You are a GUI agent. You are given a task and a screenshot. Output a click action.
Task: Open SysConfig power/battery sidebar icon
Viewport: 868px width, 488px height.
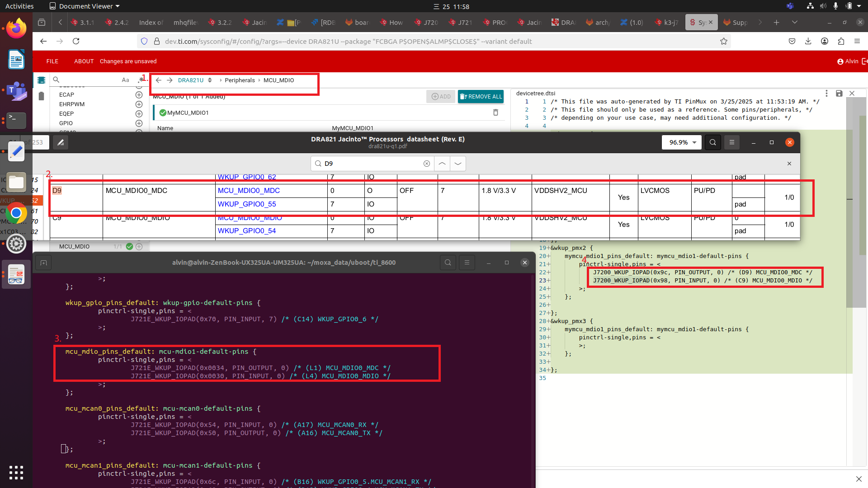[x=41, y=96]
